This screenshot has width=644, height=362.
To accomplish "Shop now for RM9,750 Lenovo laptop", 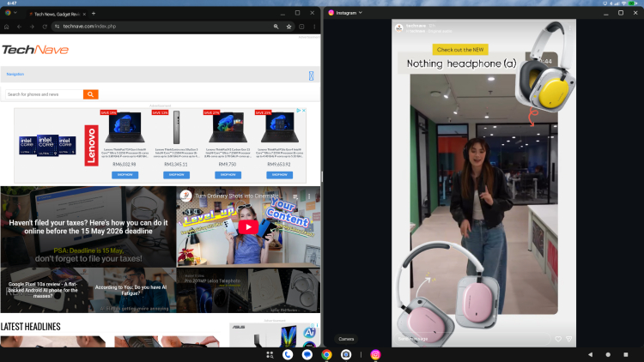I will [228, 175].
